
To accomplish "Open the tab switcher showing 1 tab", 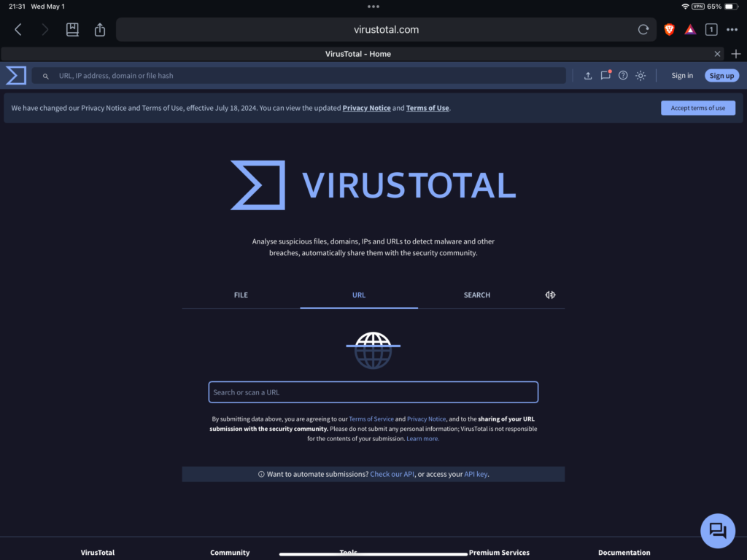I will pos(711,29).
